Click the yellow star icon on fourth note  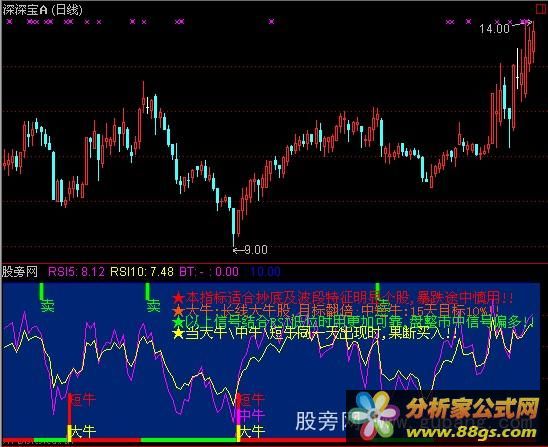pos(178,333)
